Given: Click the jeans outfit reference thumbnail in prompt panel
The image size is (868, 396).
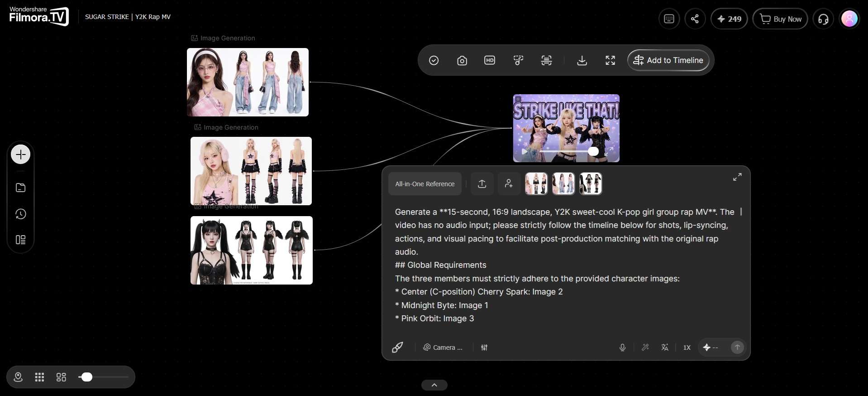Looking at the screenshot, I should point(563,184).
